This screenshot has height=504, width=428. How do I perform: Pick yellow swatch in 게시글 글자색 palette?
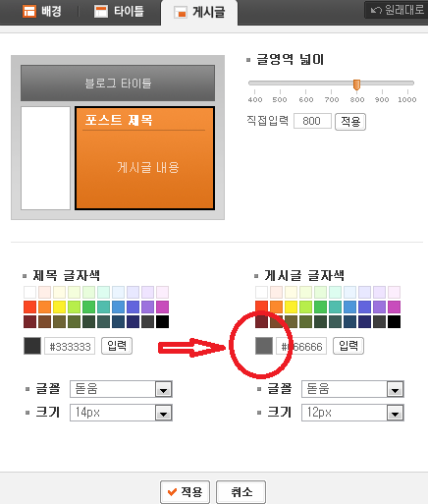tap(292, 308)
